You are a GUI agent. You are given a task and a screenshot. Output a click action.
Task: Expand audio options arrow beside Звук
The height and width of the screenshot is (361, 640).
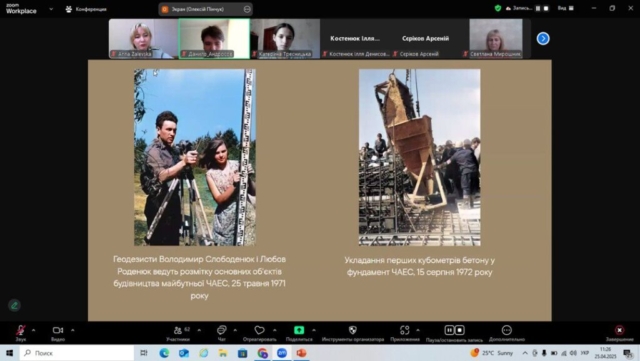click(33, 330)
